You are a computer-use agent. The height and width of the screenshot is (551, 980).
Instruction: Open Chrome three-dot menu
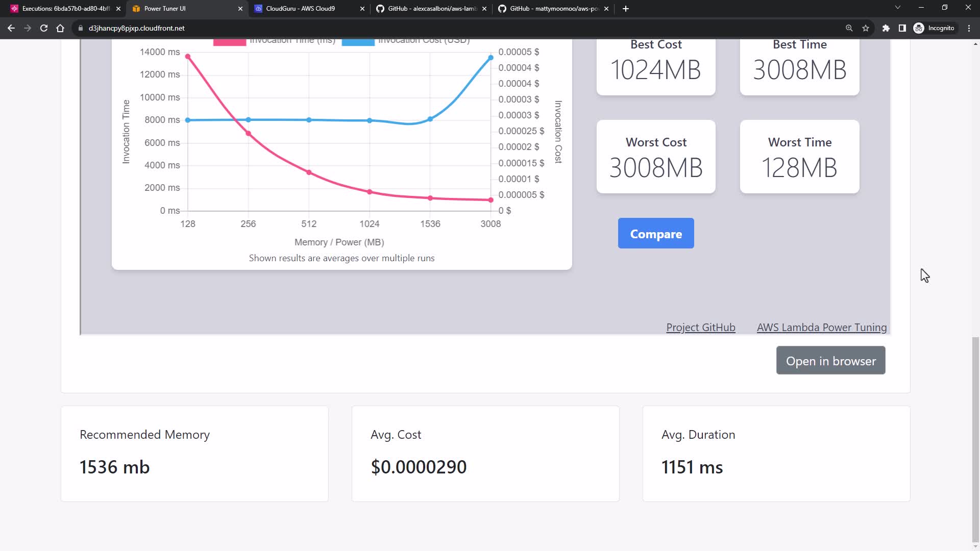tap(969, 28)
